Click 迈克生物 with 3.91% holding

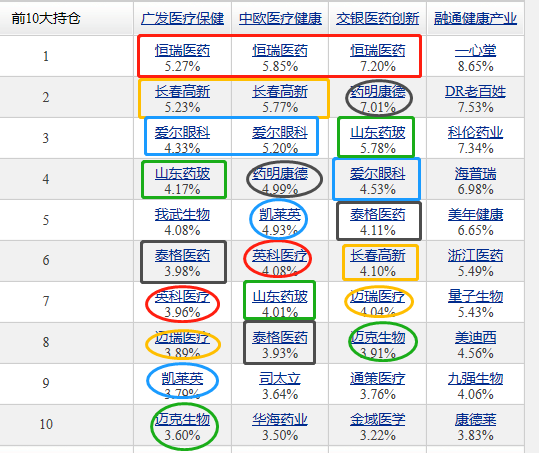(x=378, y=338)
